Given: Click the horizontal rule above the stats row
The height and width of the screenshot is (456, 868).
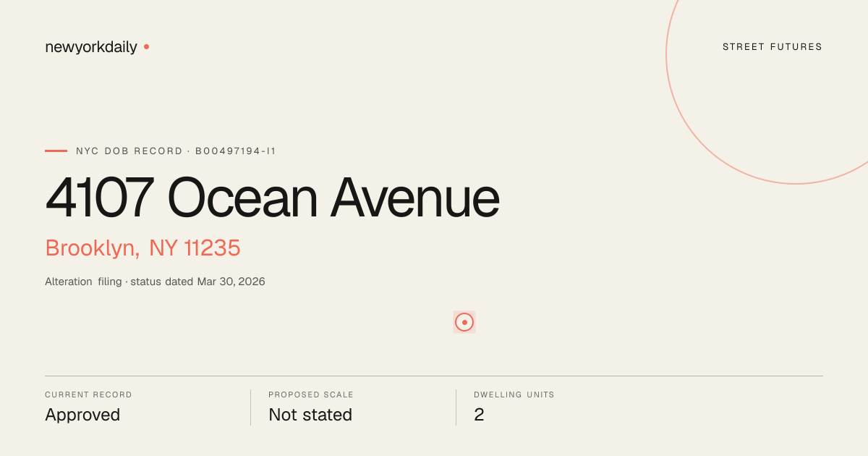Looking at the screenshot, I should tap(434, 376).
